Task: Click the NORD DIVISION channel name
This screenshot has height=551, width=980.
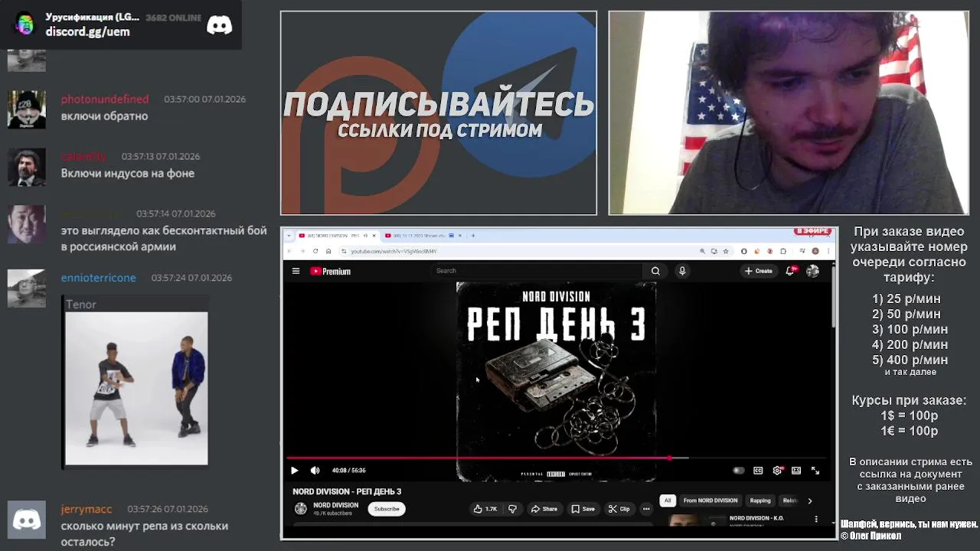Action: click(x=335, y=505)
